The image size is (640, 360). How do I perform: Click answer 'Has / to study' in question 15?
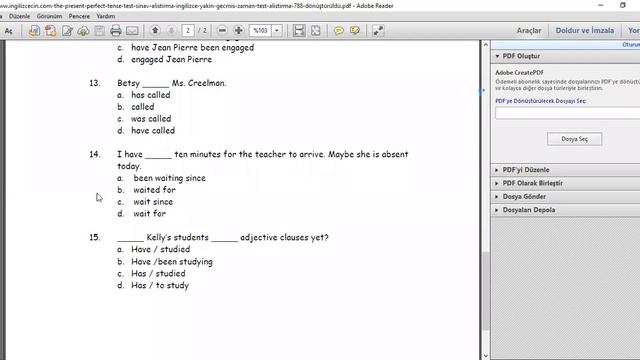pyautogui.click(x=160, y=285)
